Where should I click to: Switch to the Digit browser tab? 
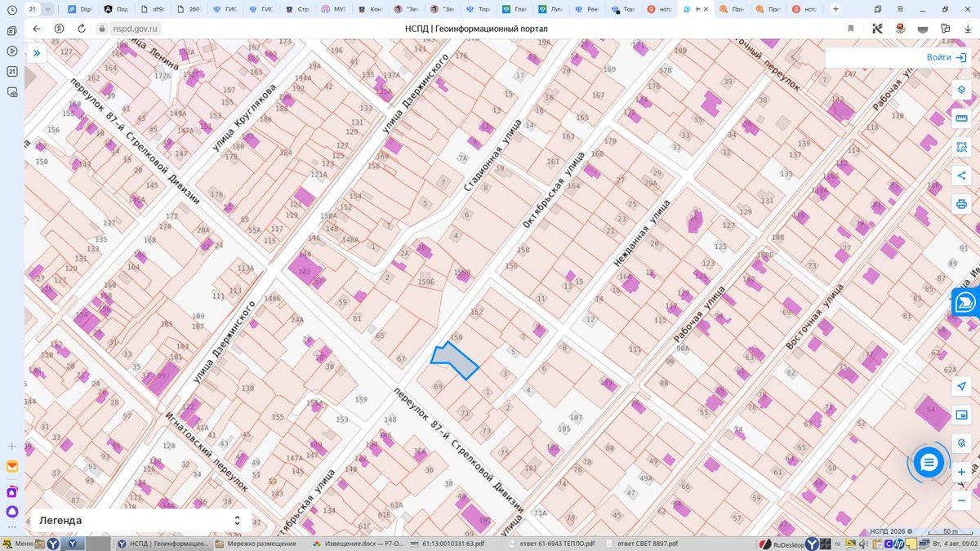pos(80,8)
